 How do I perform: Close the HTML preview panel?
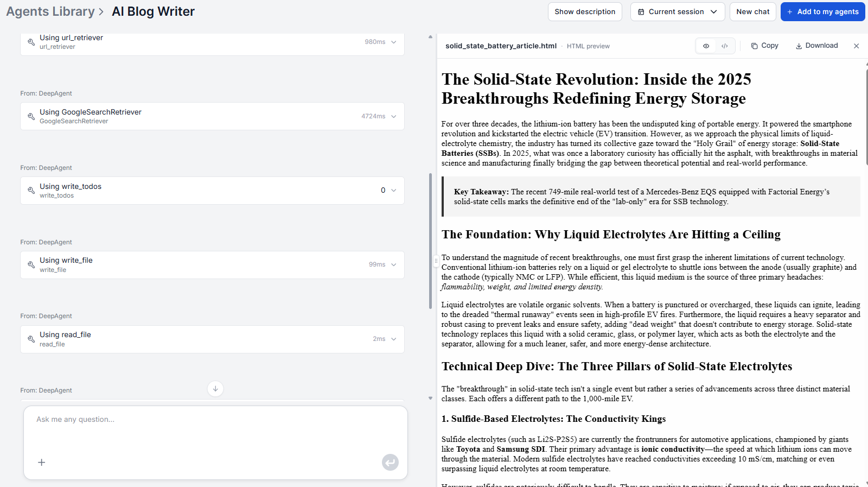(x=857, y=46)
